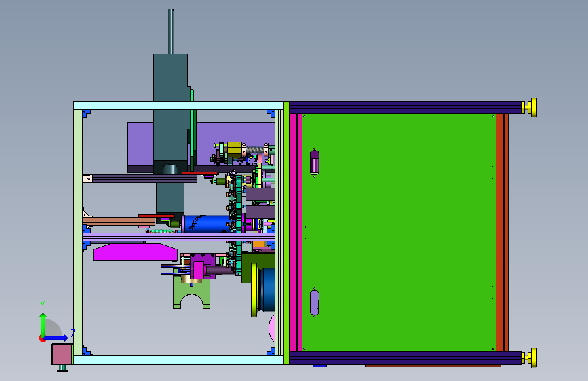Select the light green bracket with arch cutout
The width and height of the screenshot is (588, 381).
coord(192,294)
